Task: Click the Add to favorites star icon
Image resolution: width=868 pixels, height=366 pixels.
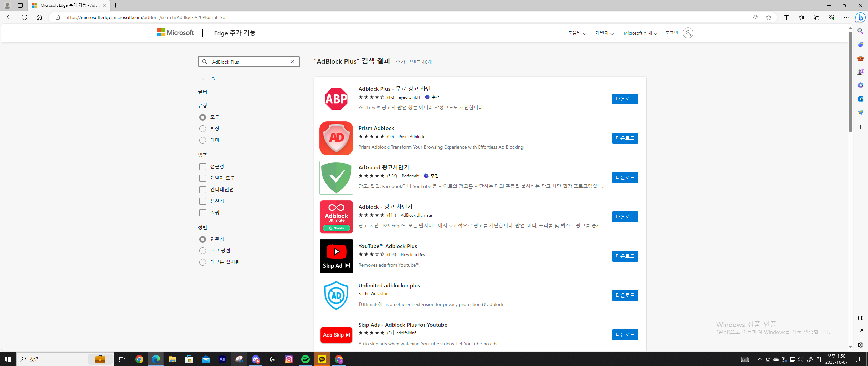Action: 769,17
